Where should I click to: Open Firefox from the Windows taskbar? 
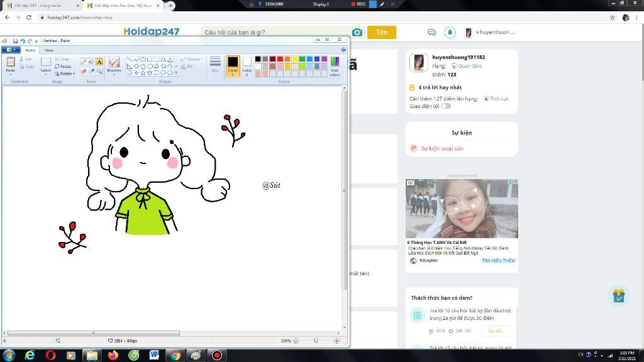click(113, 355)
